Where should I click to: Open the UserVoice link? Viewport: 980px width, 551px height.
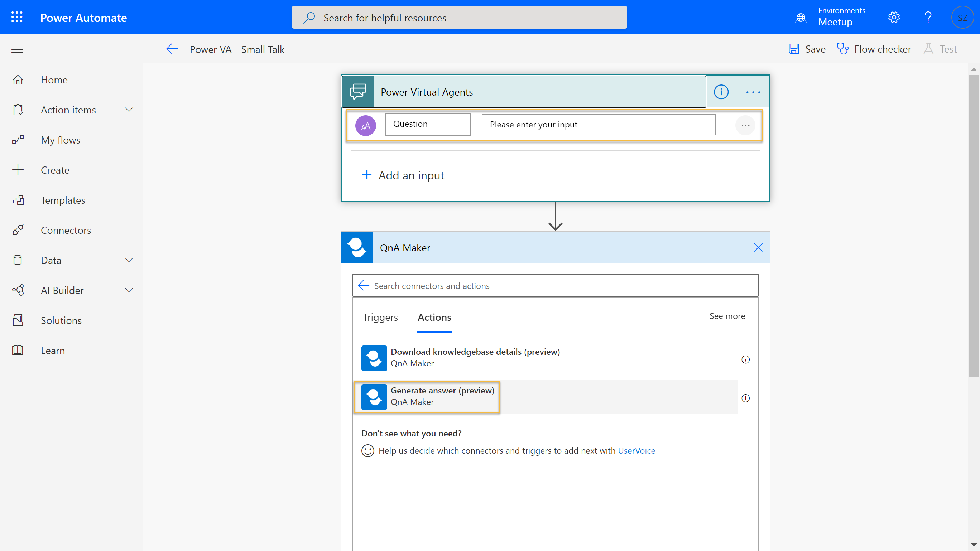click(x=636, y=451)
